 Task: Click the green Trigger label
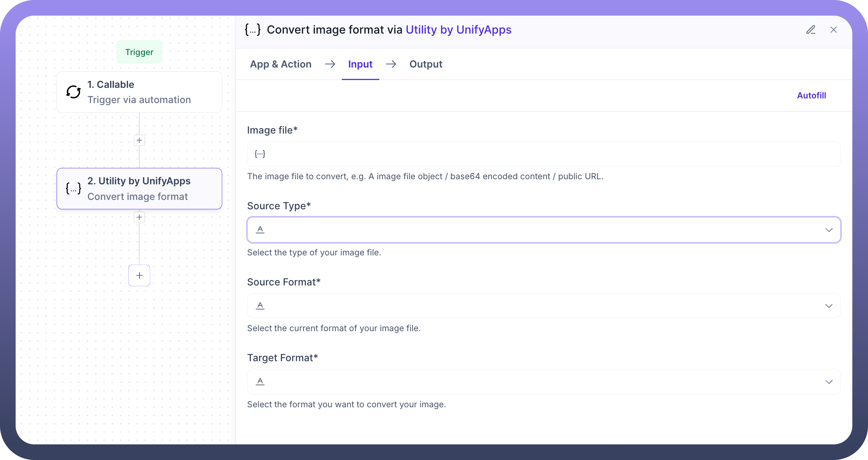[139, 52]
